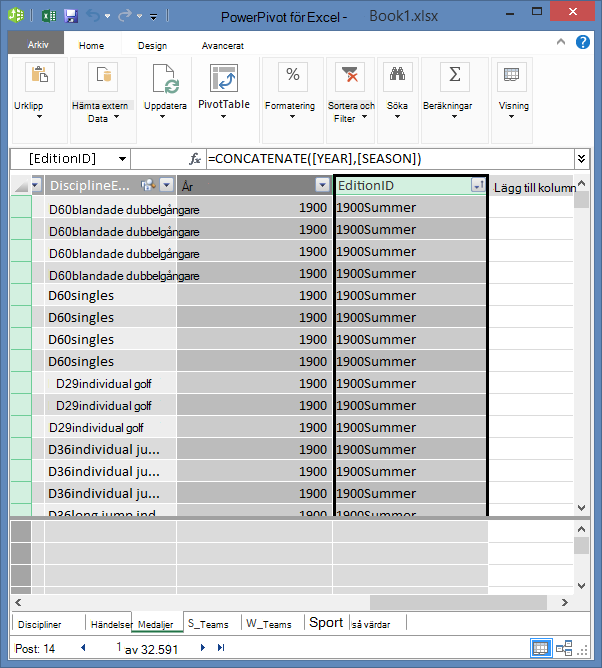Click the Redo arrow
Image resolution: width=602 pixels, height=668 pixels.
pos(125,16)
